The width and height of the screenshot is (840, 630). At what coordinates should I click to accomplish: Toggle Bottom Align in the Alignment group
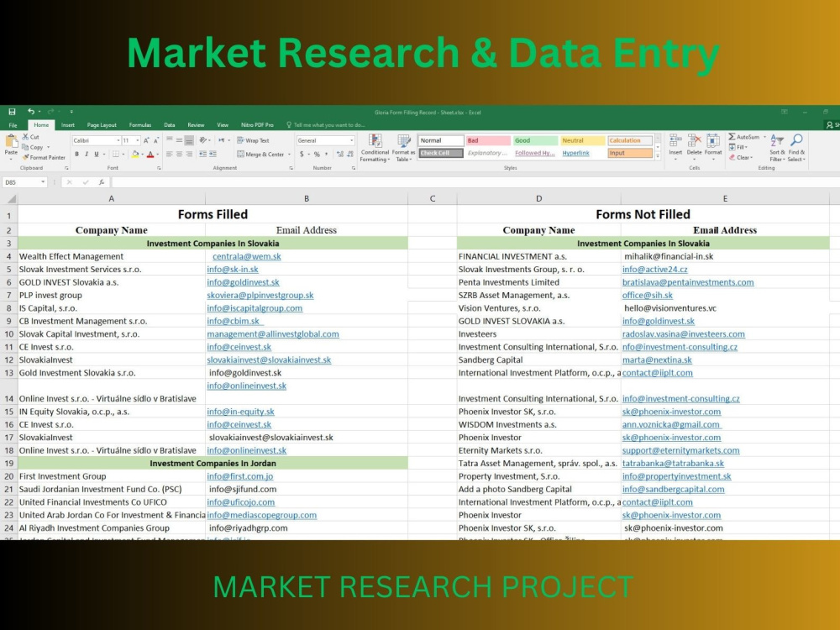click(x=188, y=140)
